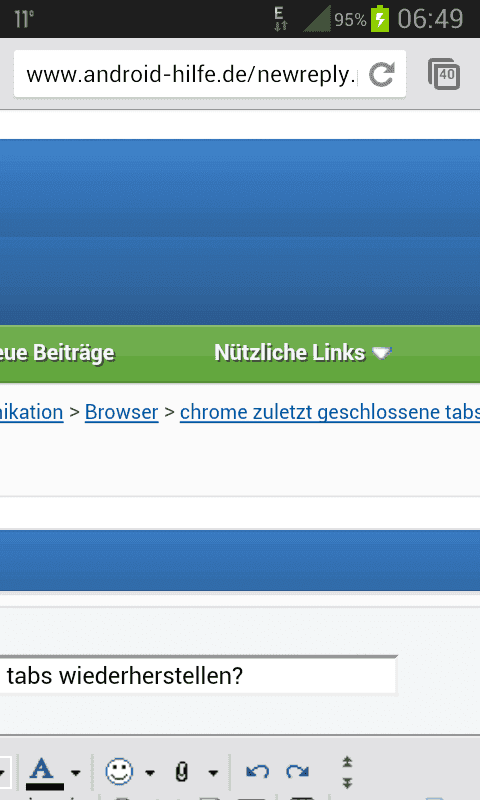Expand the attachment dropdown arrow
Viewport: 480px width, 800px height.
(214, 773)
